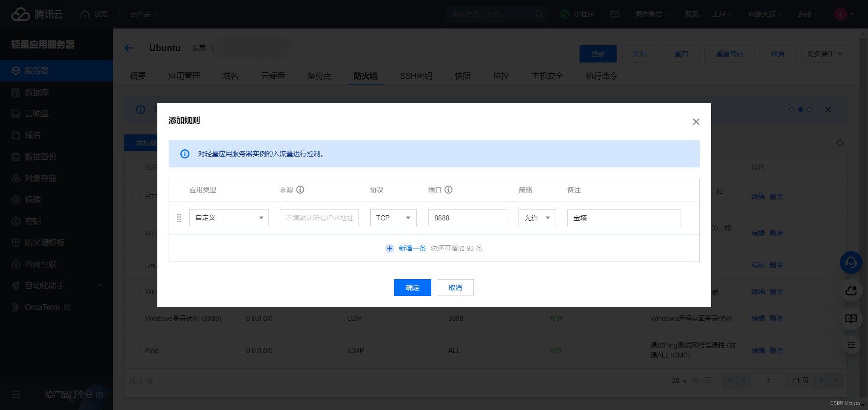The width and height of the screenshot is (868, 410).
Task: Open the overview home icon
Action: (x=85, y=14)
